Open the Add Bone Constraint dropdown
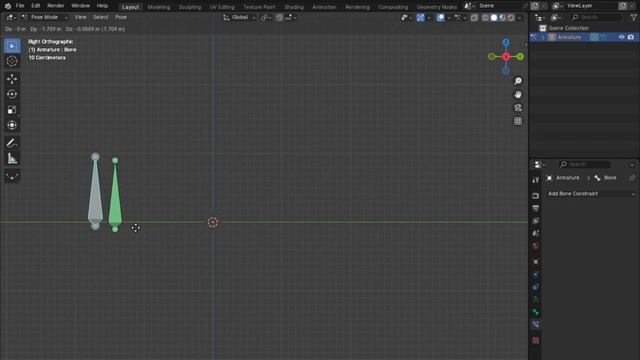 click(x=591, y=193)
